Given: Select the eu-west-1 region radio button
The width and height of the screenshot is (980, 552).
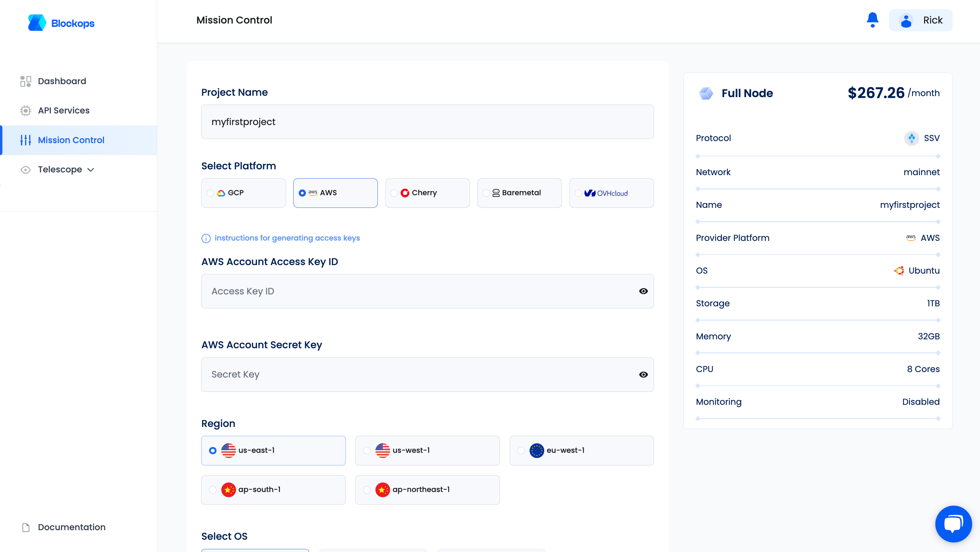Looking at the screenshot, I should [x=521, y=450].
